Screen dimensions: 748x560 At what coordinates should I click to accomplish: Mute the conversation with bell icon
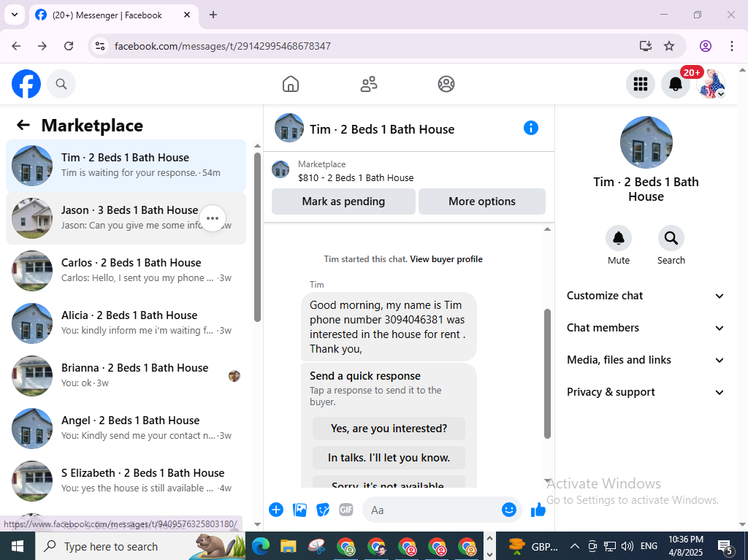pos(618,237)
